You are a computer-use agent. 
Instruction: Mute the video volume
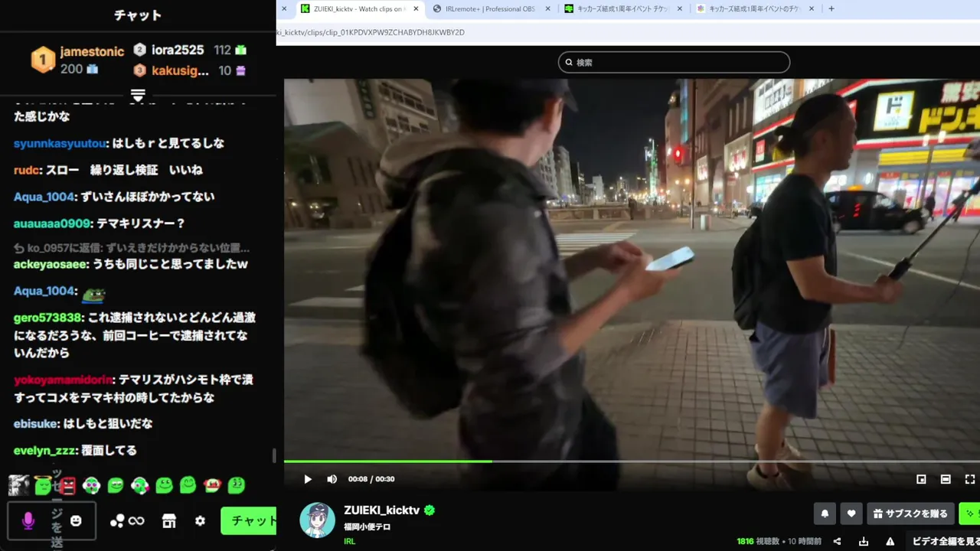(332, 479)
